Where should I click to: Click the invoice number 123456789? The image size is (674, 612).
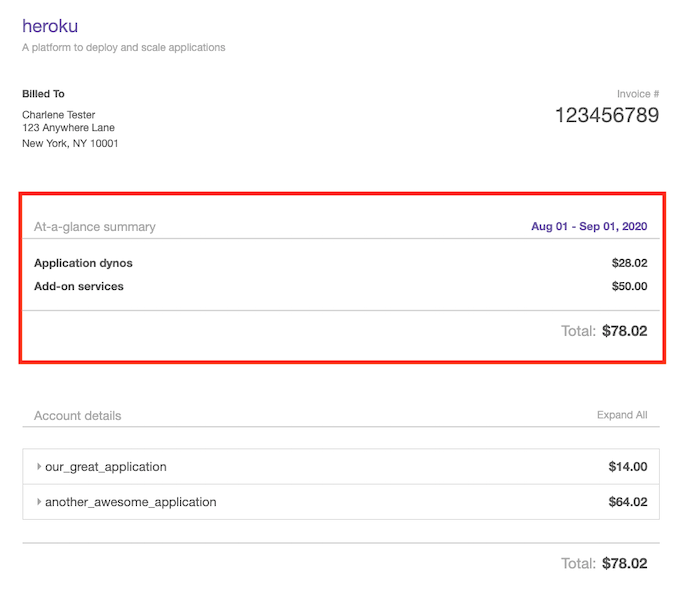[606, 115]
